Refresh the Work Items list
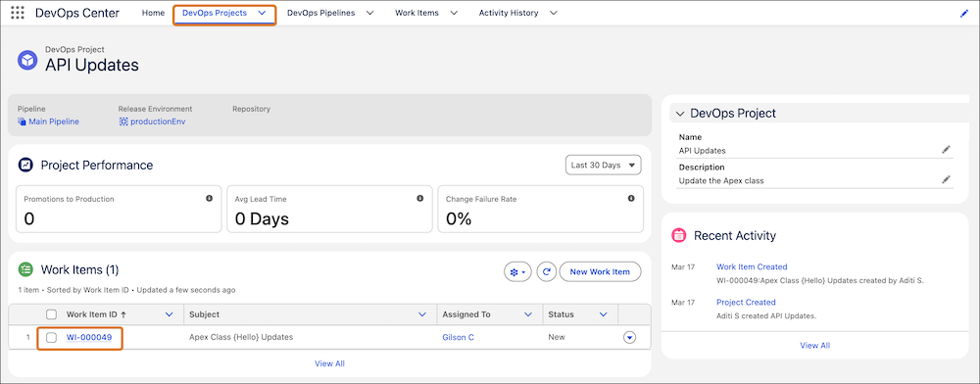This screenshot has width=980, height=384. pyautogui.click(x=546, y=272)
